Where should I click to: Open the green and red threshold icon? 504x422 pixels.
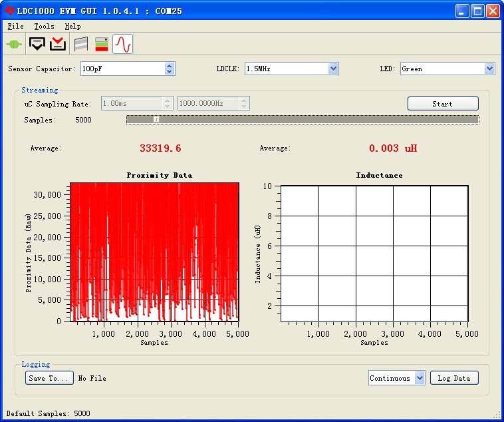[101, 44]
